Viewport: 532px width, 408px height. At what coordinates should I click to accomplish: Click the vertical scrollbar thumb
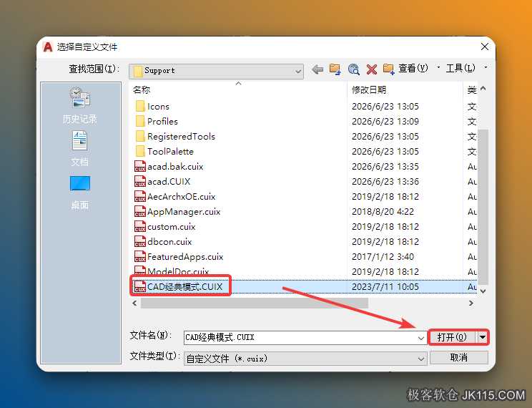[483, 207]
